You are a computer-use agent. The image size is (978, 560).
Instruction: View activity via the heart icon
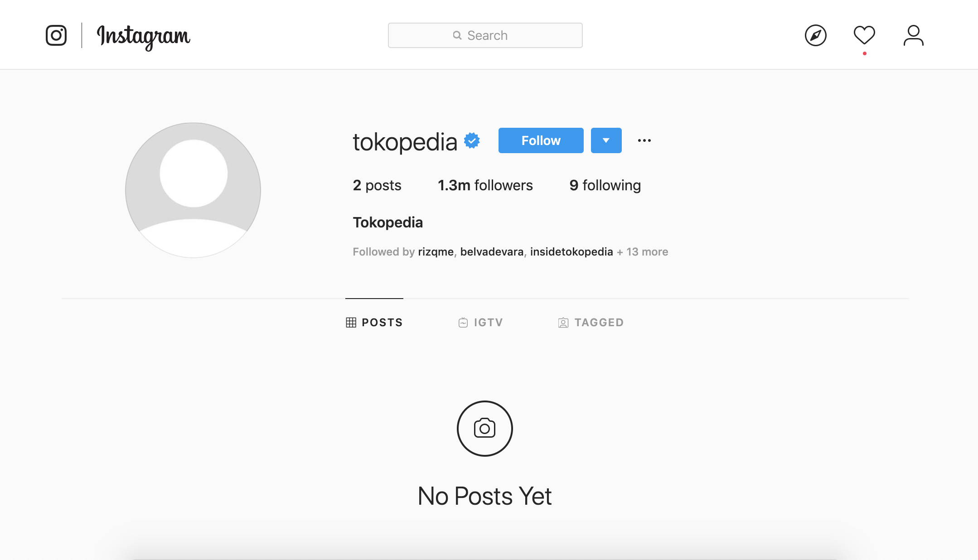coord(864,35)
